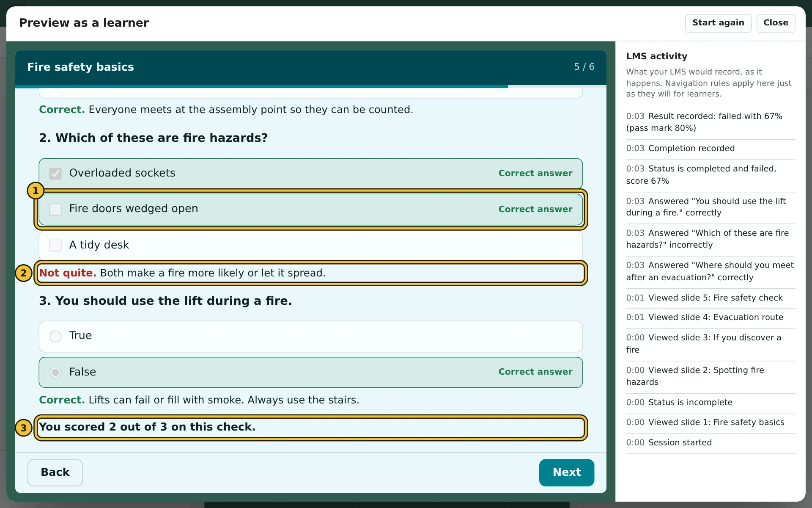Click Correct answer label on False option

coord(535,372)
